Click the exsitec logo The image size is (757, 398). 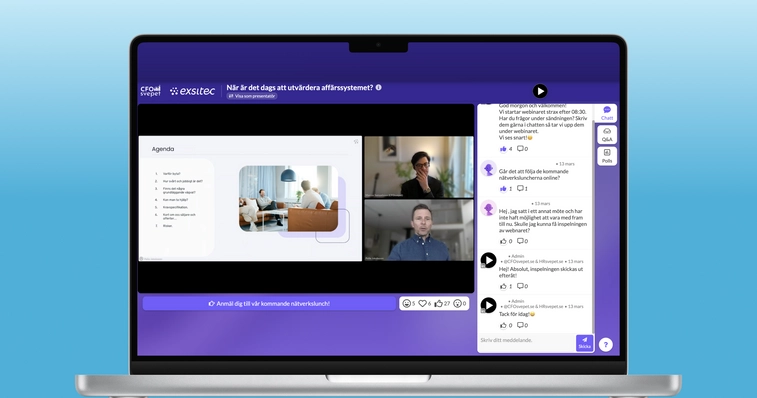tap(192, 91)
